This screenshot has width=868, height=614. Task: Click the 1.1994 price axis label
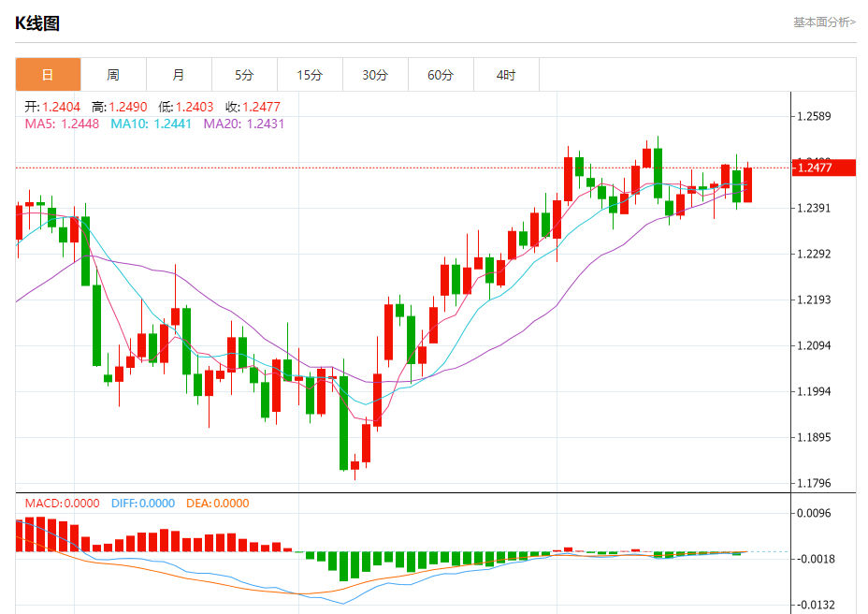(x=814, y=392)
